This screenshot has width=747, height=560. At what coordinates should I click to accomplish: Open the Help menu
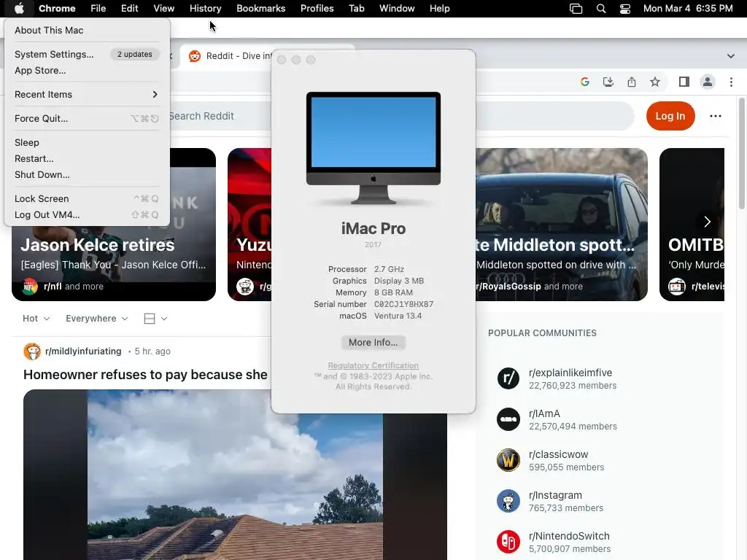pyautogui.click(x=439, y=9)
